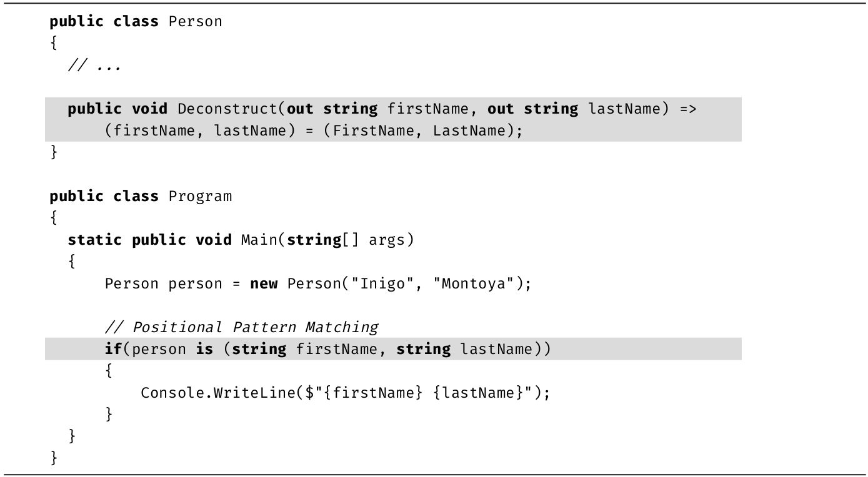
Task: Click the Main method name
Action: tap(259, 240)
